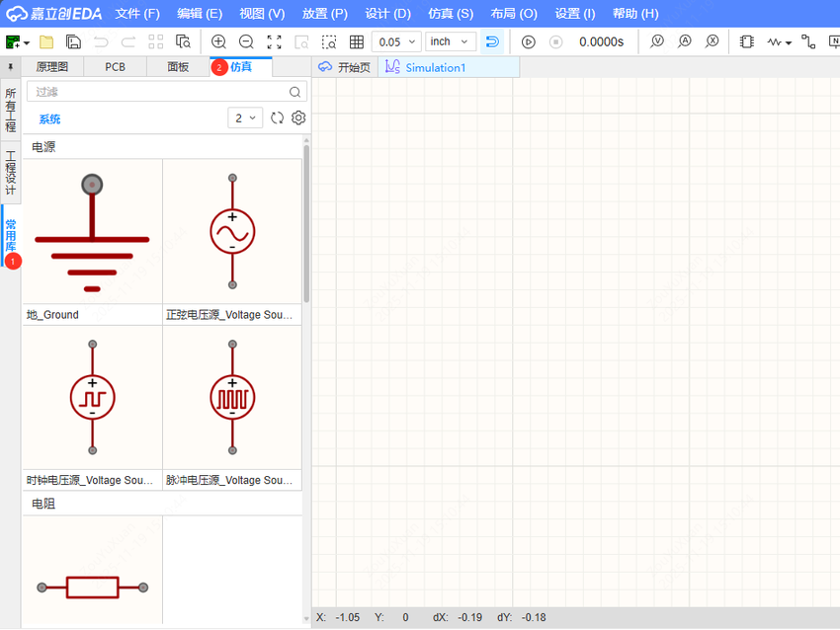The image size is (840, 630).
Task: Open library settings gear icon
Action: click(298, 118)
